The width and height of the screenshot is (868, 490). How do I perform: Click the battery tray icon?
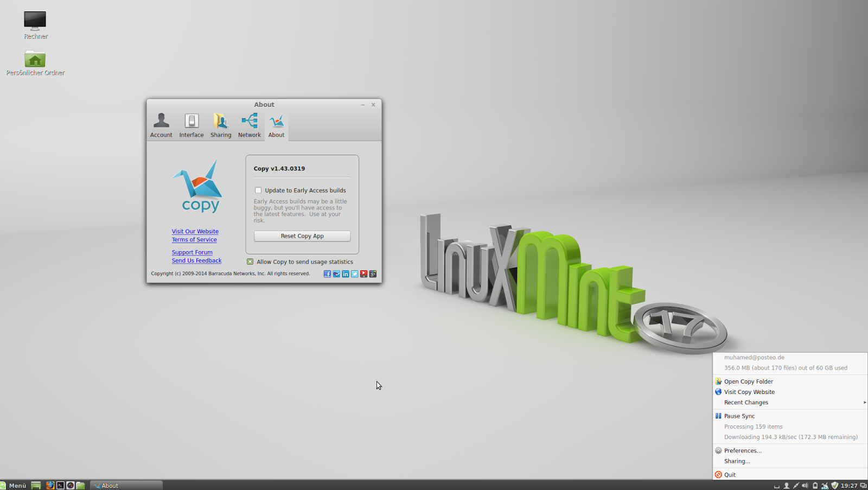(x=815, y=486)
